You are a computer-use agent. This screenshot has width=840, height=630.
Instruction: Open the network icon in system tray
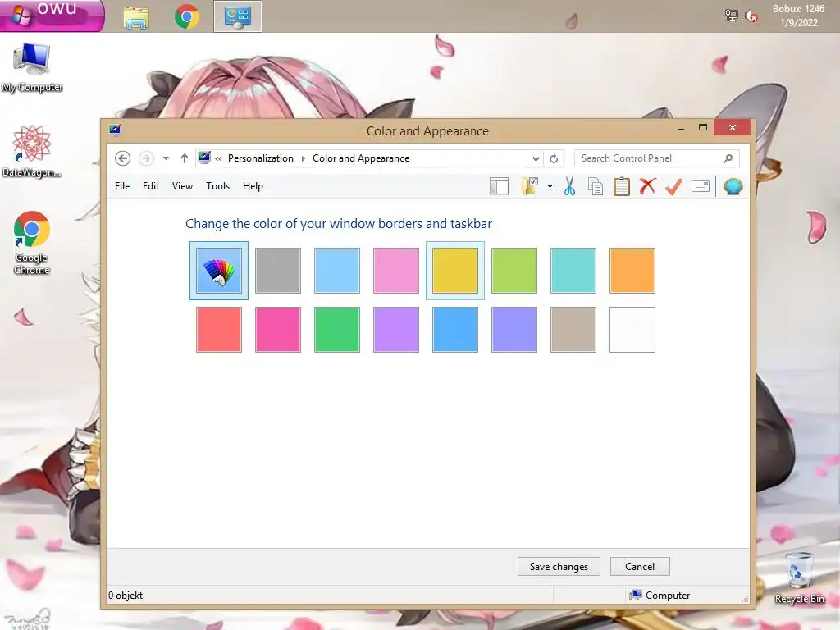(731, 16)
